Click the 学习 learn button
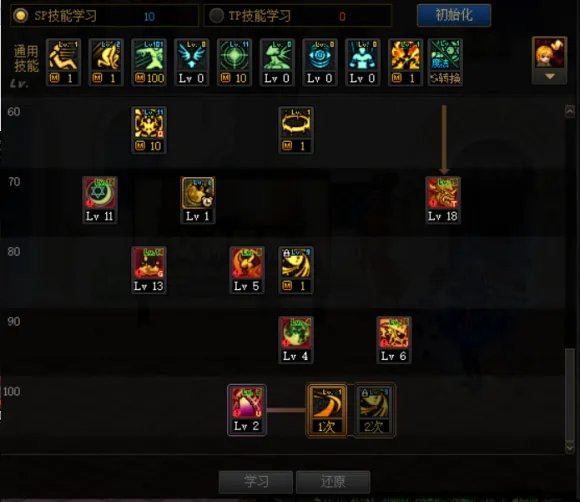The image size is (580, 502). point(256,482)
